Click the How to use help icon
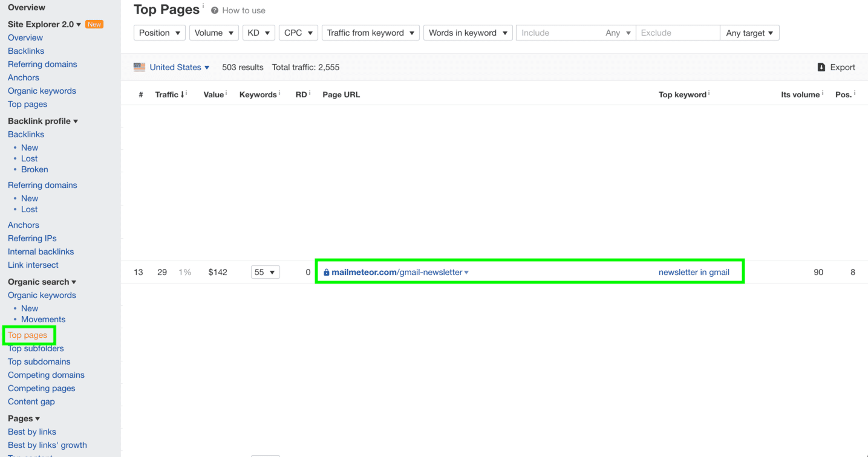The width and height of the screenshot is (868, 457). click(215, 10)
